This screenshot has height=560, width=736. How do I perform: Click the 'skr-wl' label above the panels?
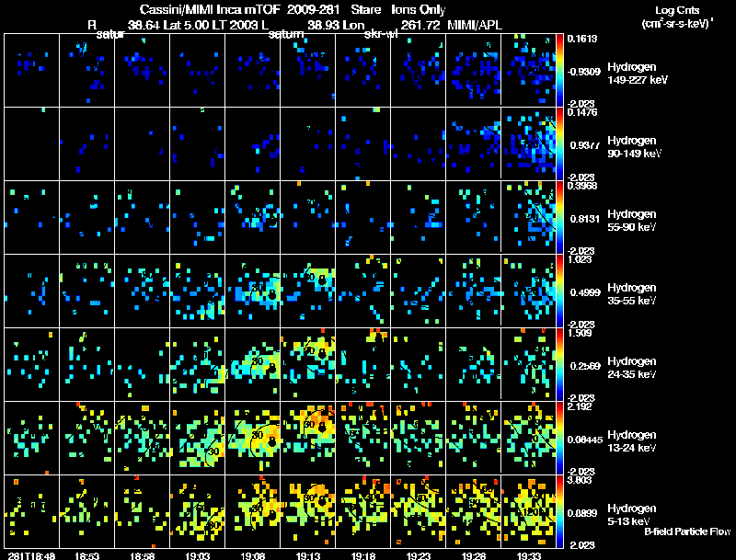(x=381, y=34)
